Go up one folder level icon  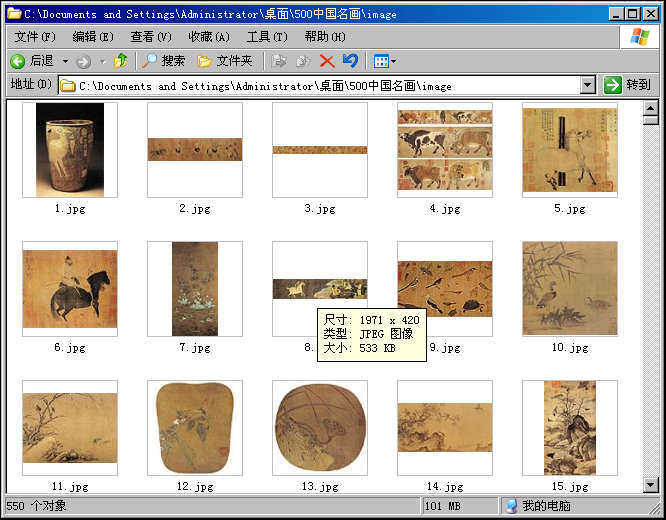click(121, 62)
